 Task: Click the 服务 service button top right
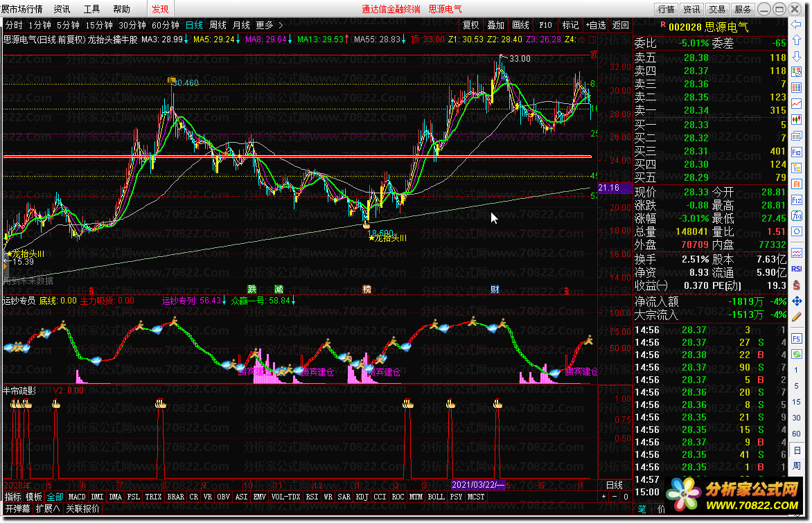pyautogui.click(x=743, y=9)
